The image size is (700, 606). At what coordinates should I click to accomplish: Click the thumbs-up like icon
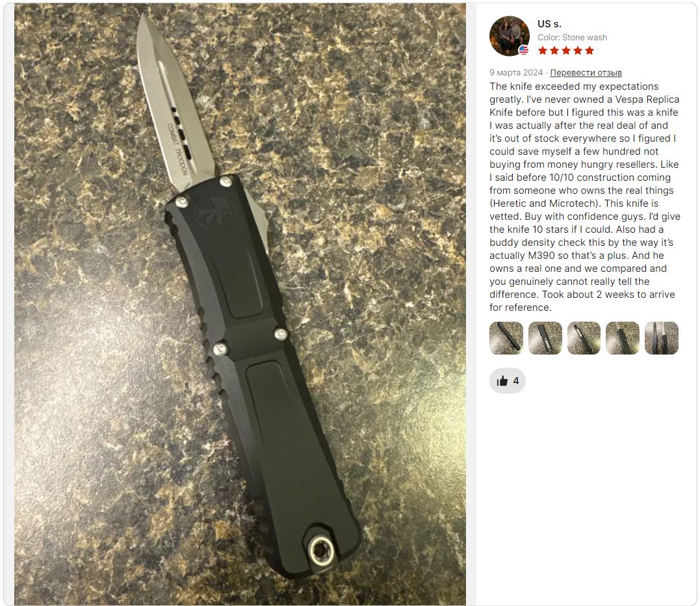click(502, 380)
